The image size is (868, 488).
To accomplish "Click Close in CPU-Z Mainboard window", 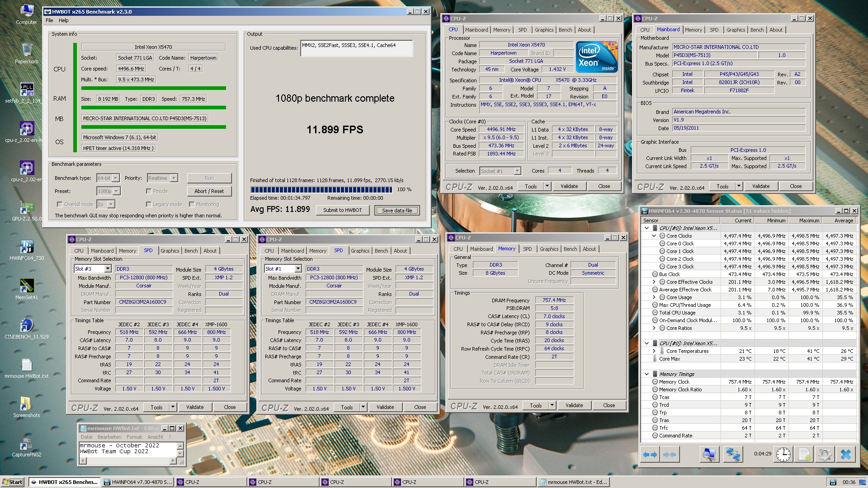I will [x=795, y=186].
